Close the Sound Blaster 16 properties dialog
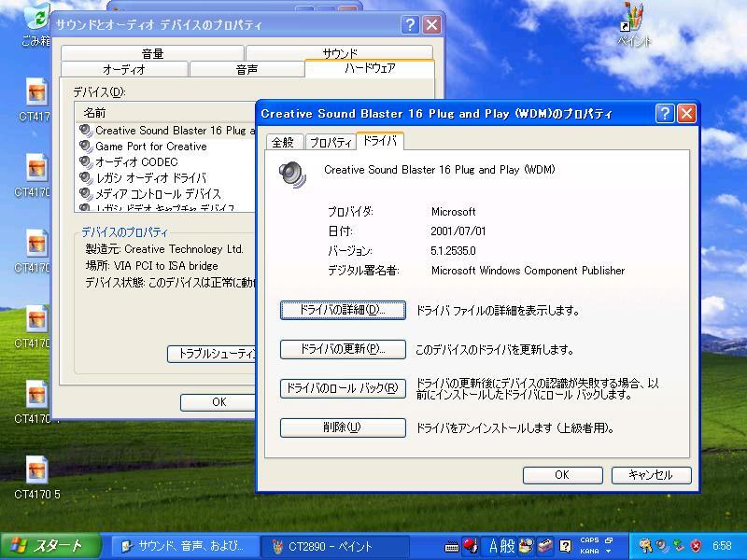This screenshot has width=747, height=560. pos(686,114)
